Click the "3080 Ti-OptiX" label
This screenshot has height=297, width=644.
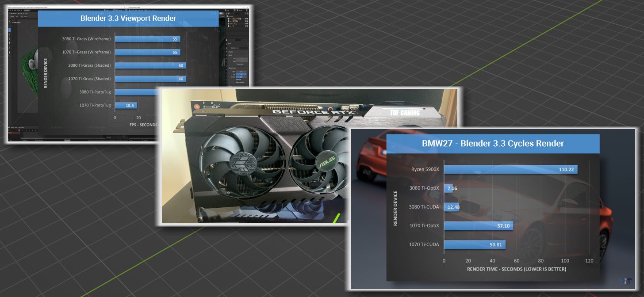tap(424, 188)
